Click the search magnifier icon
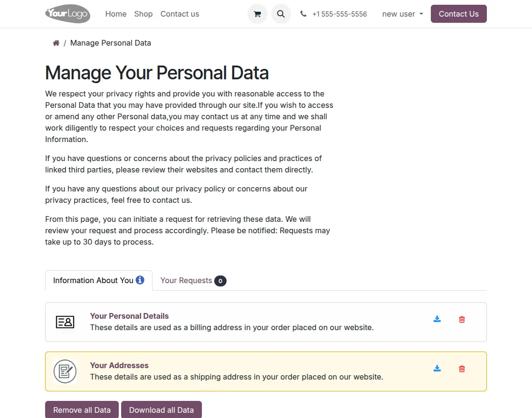 [x=281, y=14]
